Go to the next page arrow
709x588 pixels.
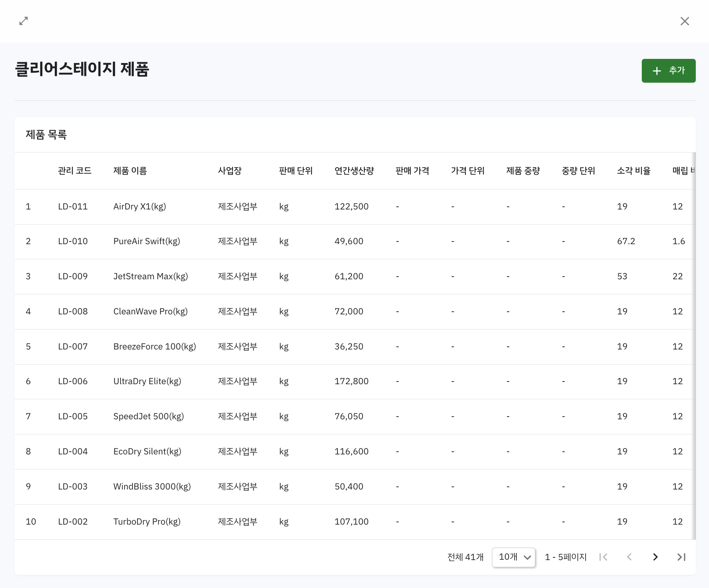pos(655,557)
